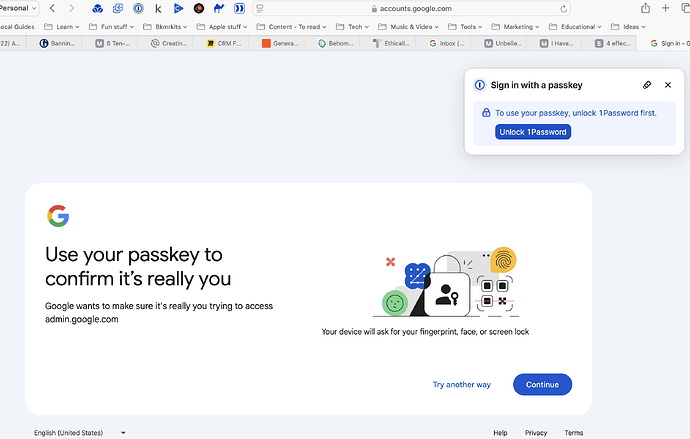Screen dimensions: 690x439
Task: Close the Sign in with a passkey popup
Action: 668,85
